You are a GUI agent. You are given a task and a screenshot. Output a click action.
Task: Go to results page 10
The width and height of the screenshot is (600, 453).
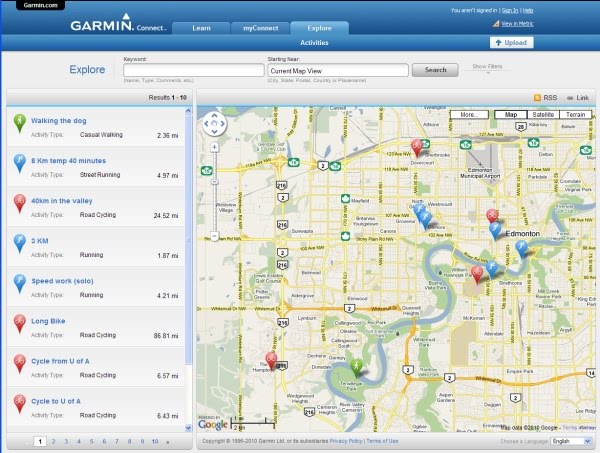155,442
